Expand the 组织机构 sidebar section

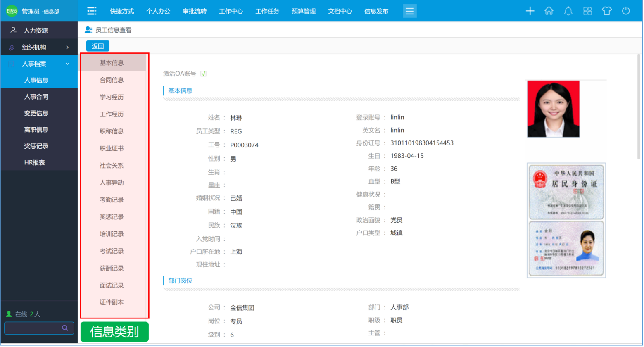click(x=39, y=48)
